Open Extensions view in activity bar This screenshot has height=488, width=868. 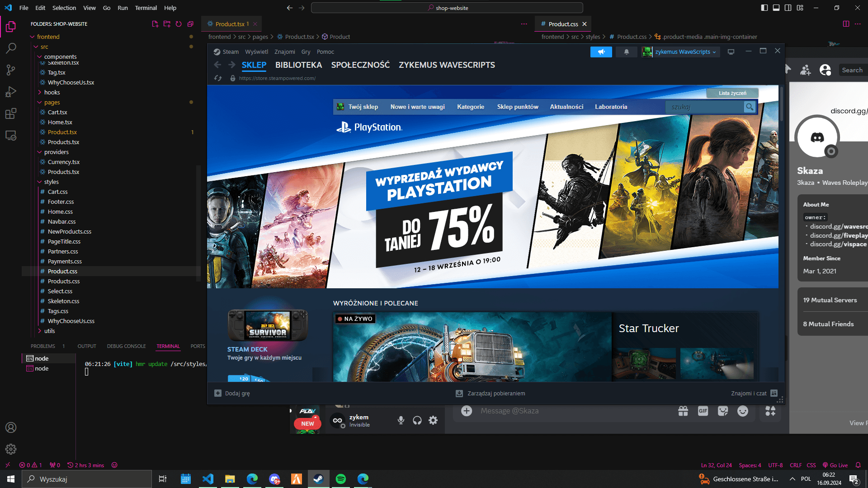click(x=11, y=113)
